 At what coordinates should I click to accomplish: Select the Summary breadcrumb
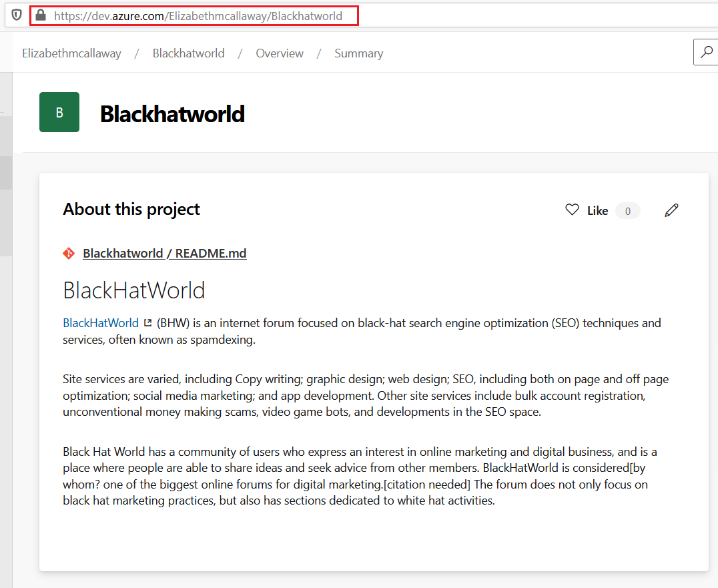tap(358, 53)
